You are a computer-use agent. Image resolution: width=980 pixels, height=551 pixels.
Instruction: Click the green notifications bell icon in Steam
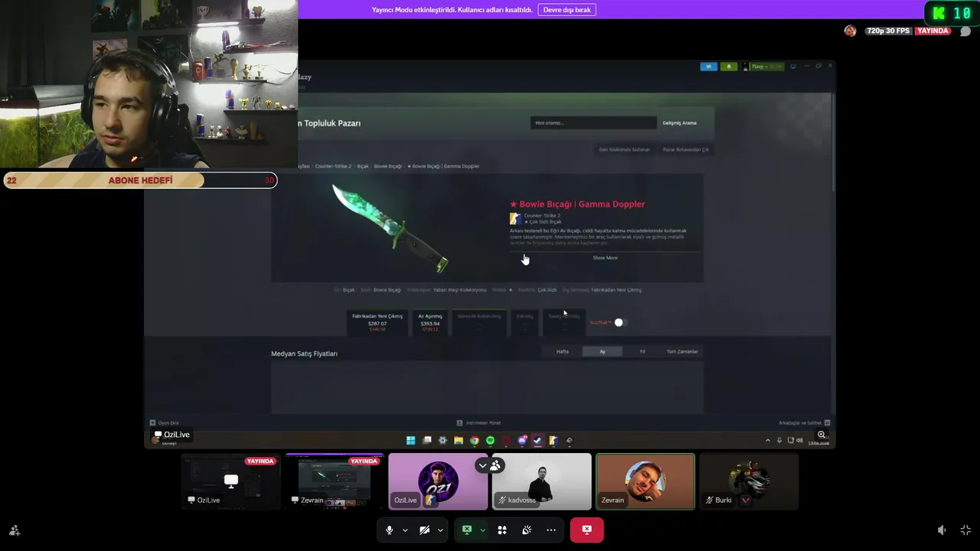point(729,67)
